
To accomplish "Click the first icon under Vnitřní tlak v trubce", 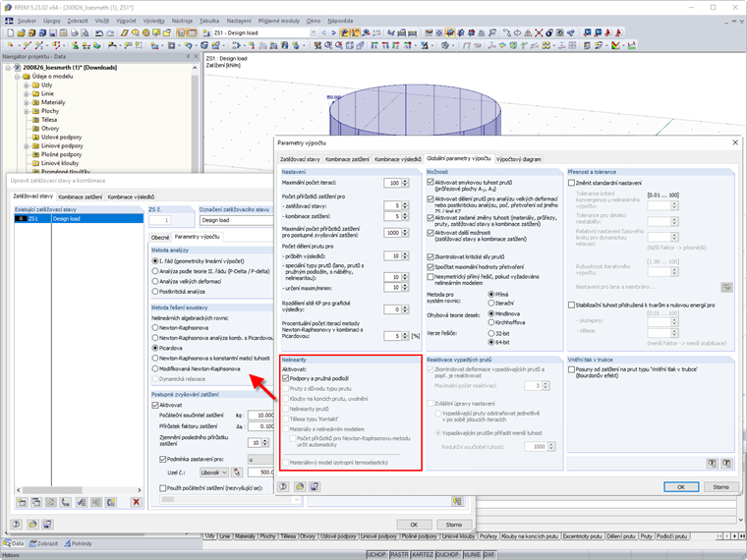I will pos(712,463).
